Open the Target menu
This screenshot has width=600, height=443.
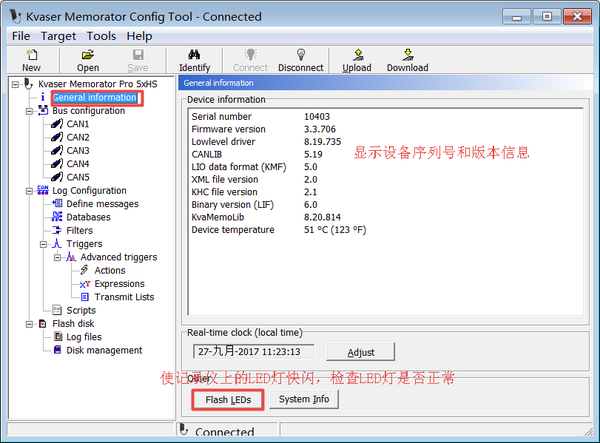coord(58,36)
